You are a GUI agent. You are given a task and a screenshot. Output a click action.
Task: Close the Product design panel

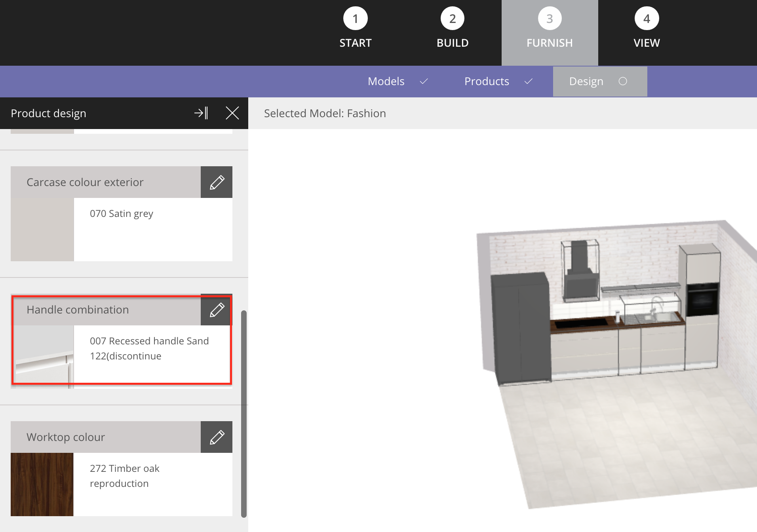[x=232, y=113]
